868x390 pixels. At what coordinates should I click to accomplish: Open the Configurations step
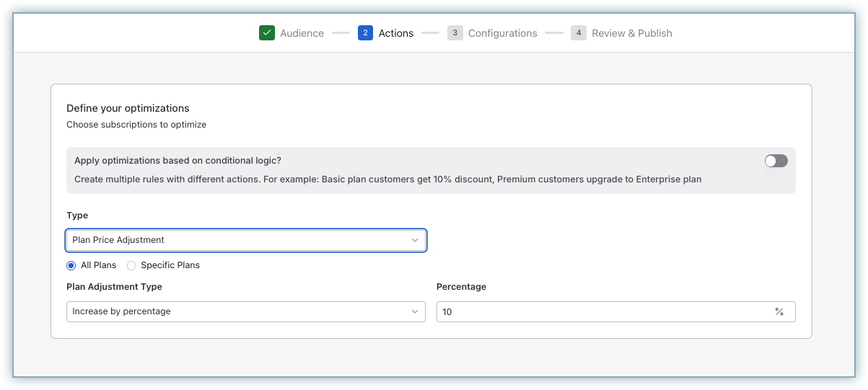tap(503, 33)
